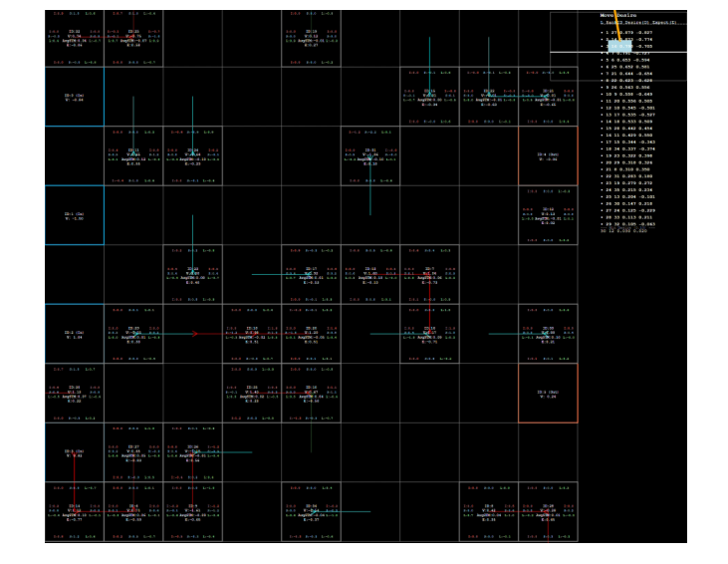Click the red arrowhead on connection line
Screen dimensions: 728x564
coord(195,334)
